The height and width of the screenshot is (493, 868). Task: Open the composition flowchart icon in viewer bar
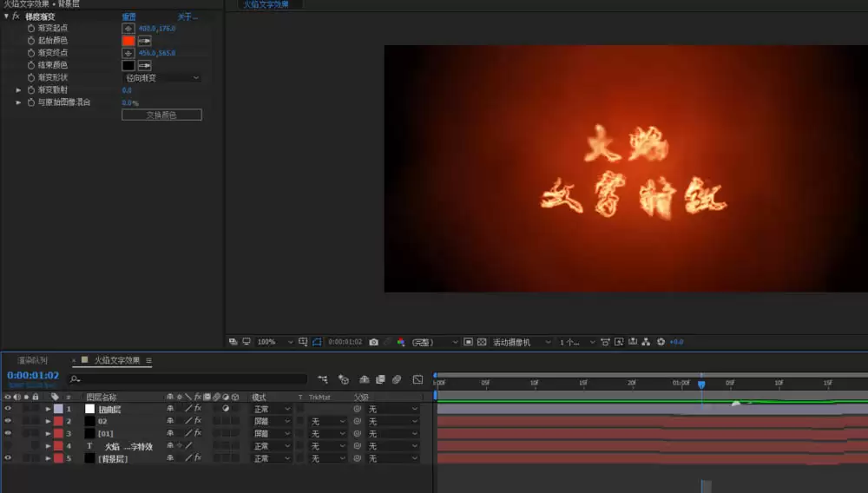[x=646, y=342]
